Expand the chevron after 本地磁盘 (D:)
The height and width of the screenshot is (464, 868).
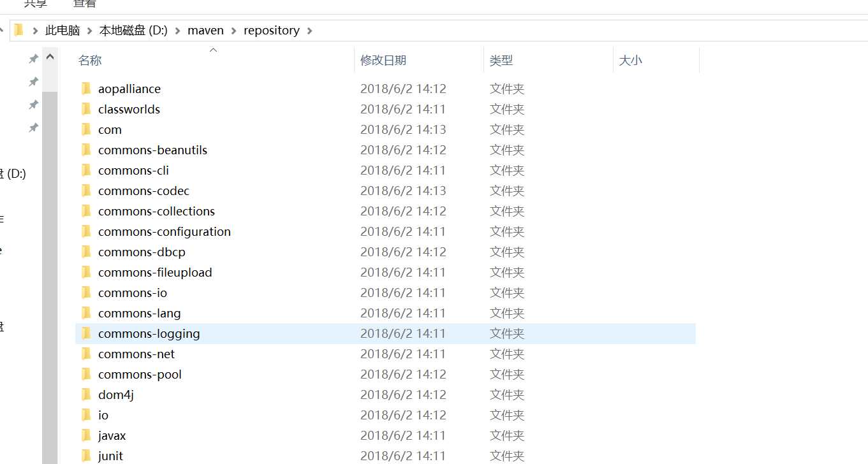[x=177, y=31]
